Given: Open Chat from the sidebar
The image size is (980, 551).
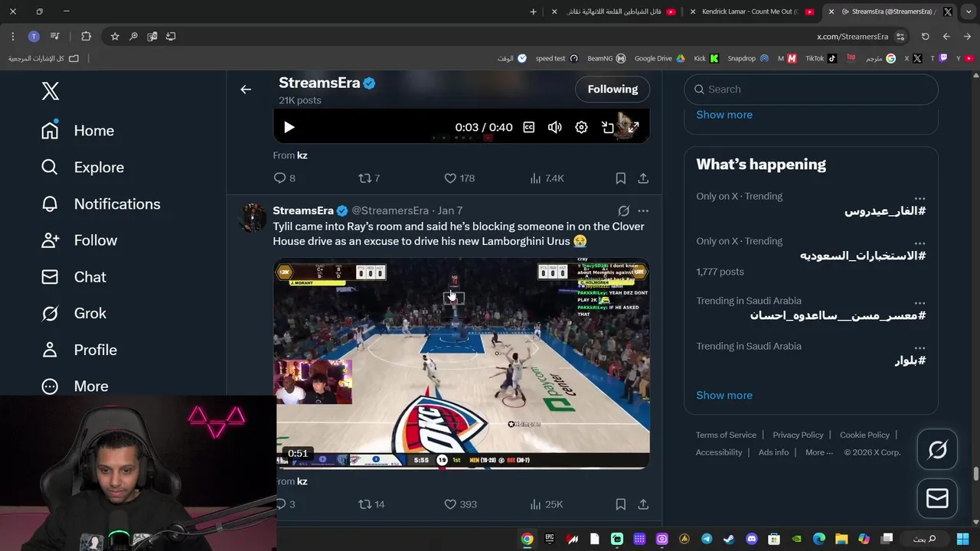Looking at the screenshot, I should [x=73, y=277].
